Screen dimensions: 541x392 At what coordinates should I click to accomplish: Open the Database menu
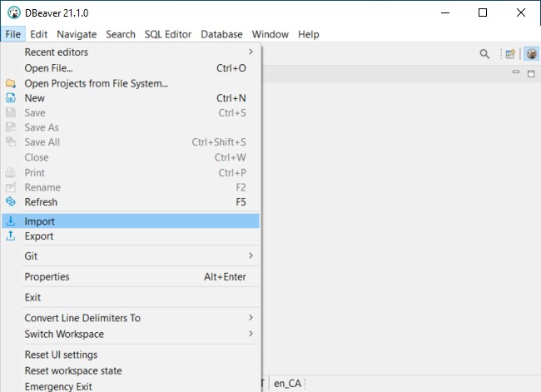coord(221,34)
